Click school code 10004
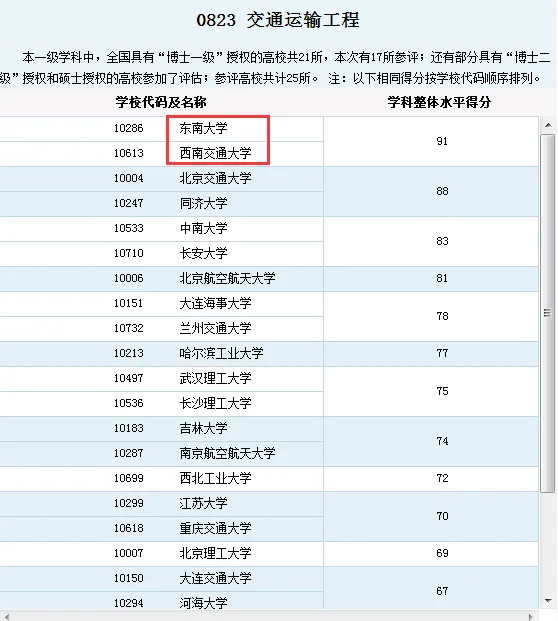 pos(129,178)
